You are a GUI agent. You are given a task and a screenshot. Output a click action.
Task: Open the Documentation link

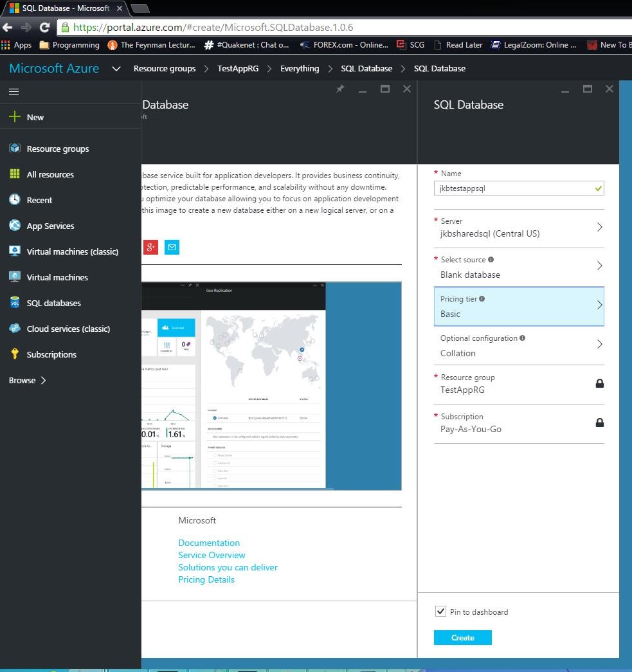[x=209, y=543]
